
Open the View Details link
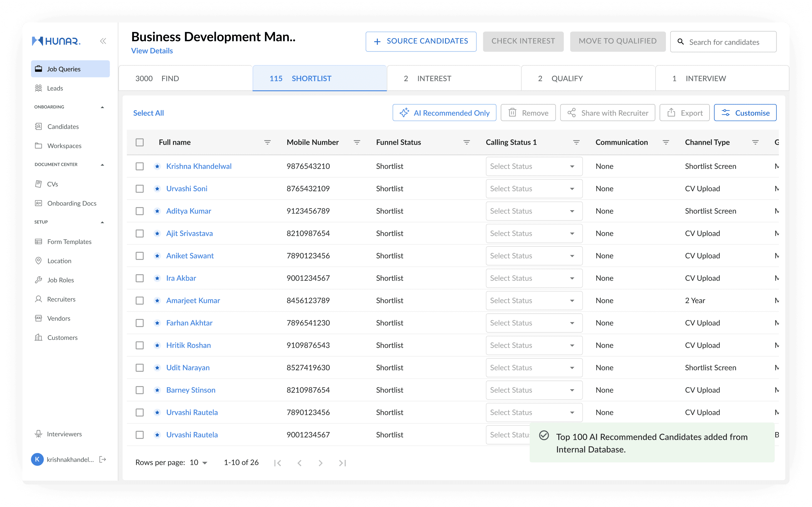click(x=152, y=51)
